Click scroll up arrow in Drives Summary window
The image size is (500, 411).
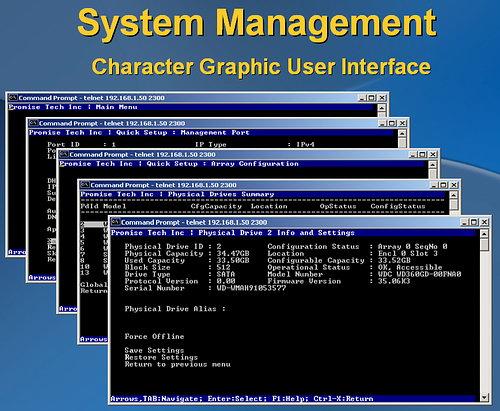[x=454, y=195]
